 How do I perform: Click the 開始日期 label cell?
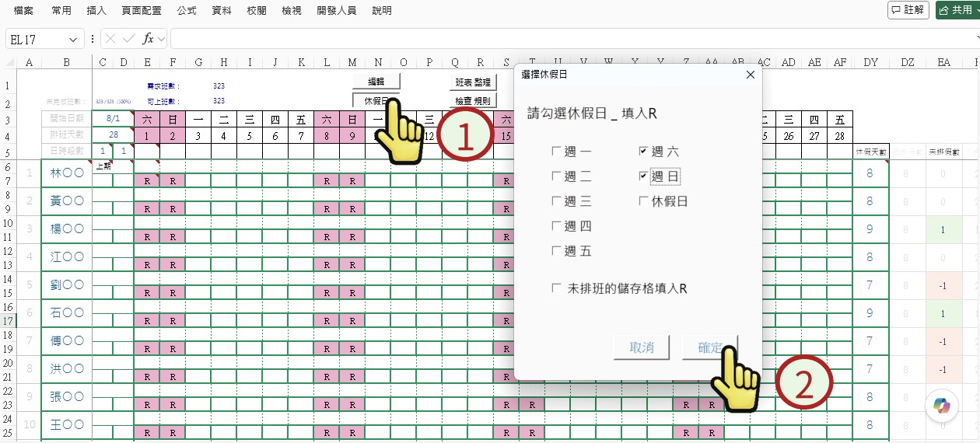click(x=66, y=119)
